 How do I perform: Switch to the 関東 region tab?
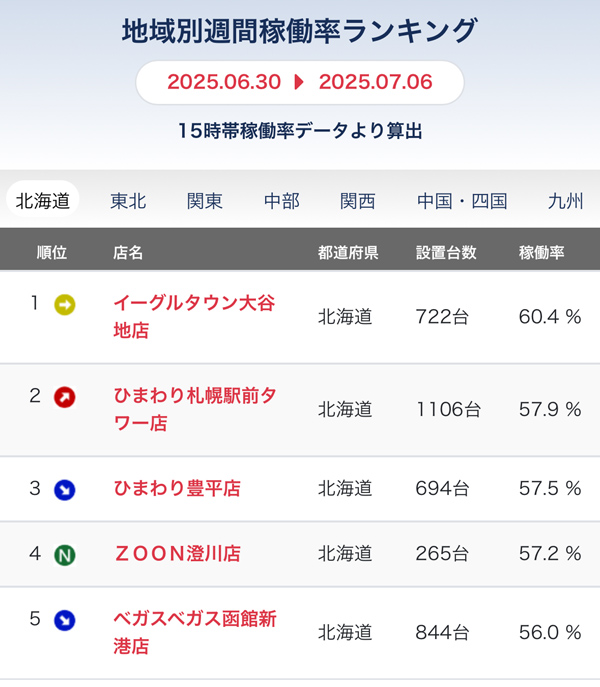(x=205, y=201)
